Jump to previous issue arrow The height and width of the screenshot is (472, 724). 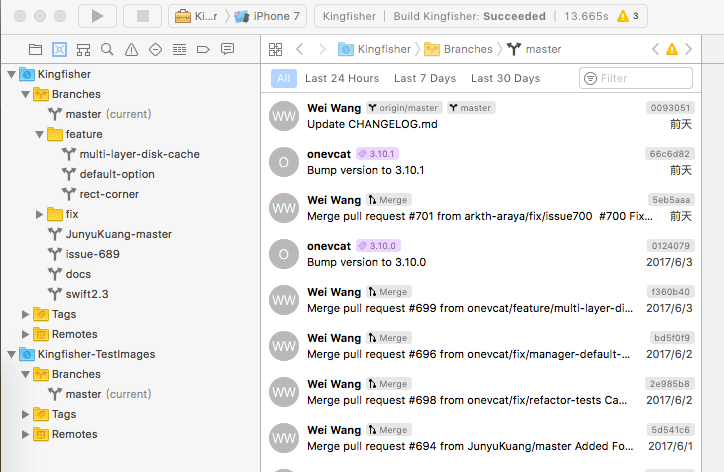[x=655, y=49]
